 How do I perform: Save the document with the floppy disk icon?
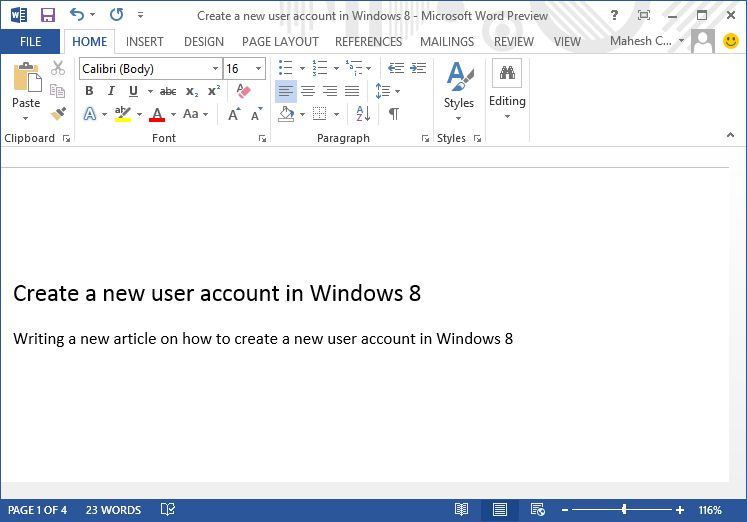pyautogui.click(x=48, y=15)
